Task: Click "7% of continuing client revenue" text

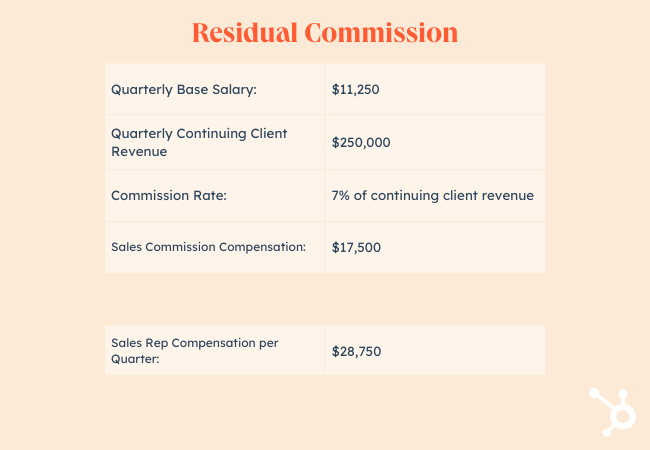Action: (x=432, y=195)
